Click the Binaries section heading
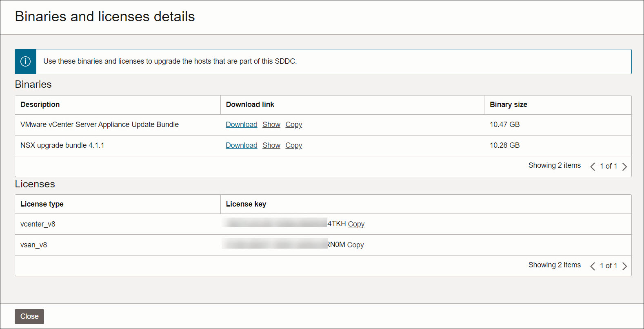Viewport: 644px width, 329px height. 33,84
